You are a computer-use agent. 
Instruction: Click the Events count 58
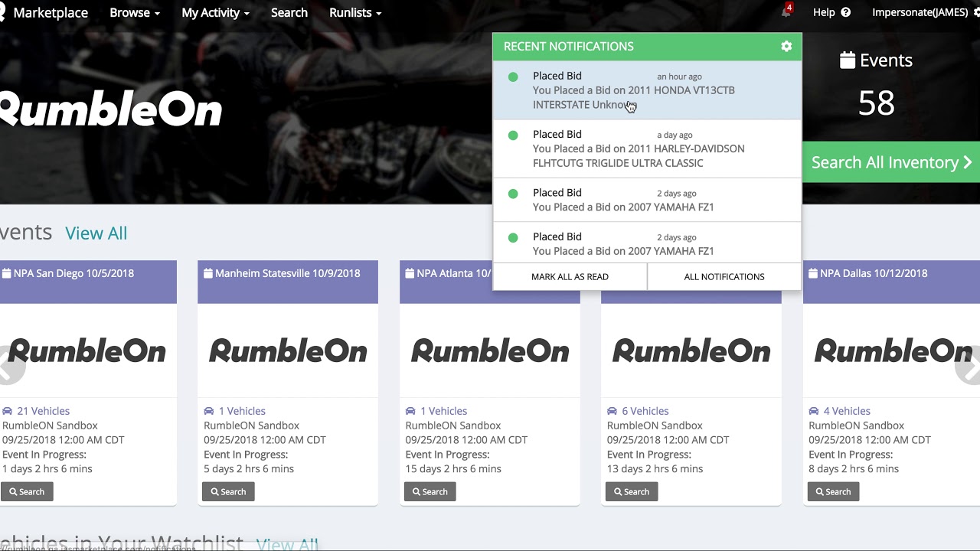876,103
